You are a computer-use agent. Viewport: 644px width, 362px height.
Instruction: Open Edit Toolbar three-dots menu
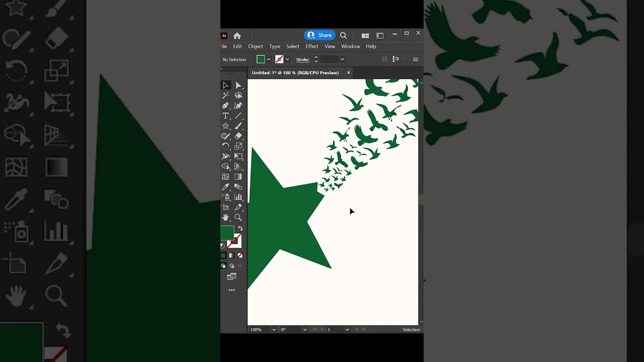(232, 290)
